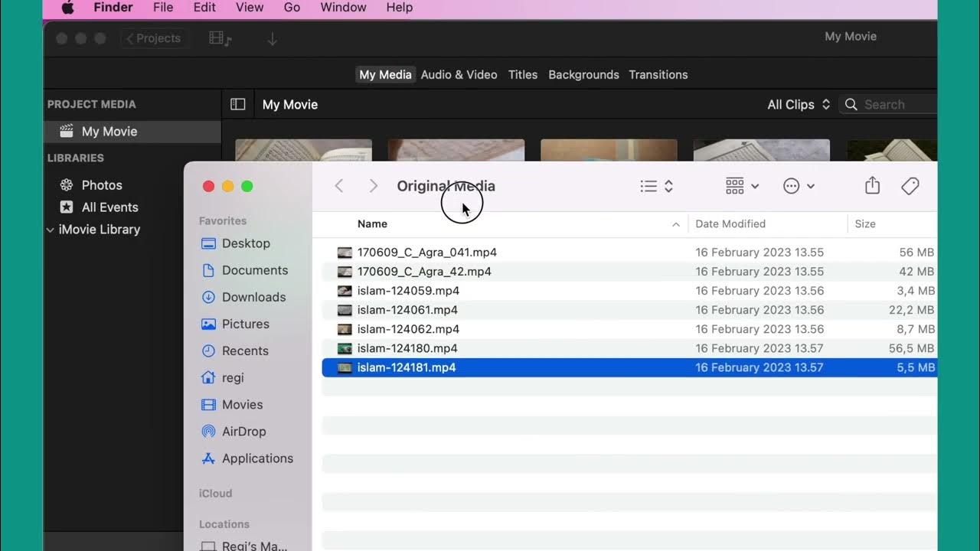The width and height of the screenshot is (980, 551).
Task: Go back to Projects in iMovie
Action: tap(154, 38)
